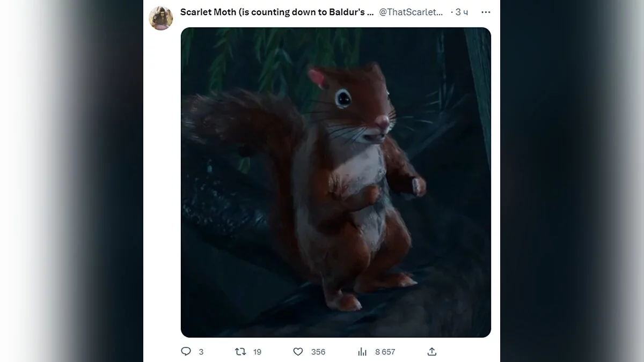Click the Scarlet Moth display name
This screenshot has width=644, height=362.
pyautogui.click(x=277, y=12)
